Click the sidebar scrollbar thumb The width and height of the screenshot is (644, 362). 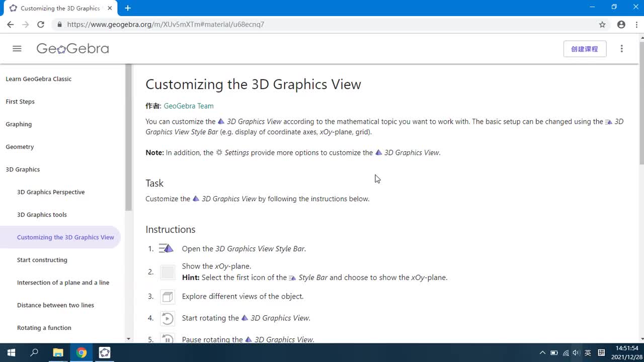point(128,137)
